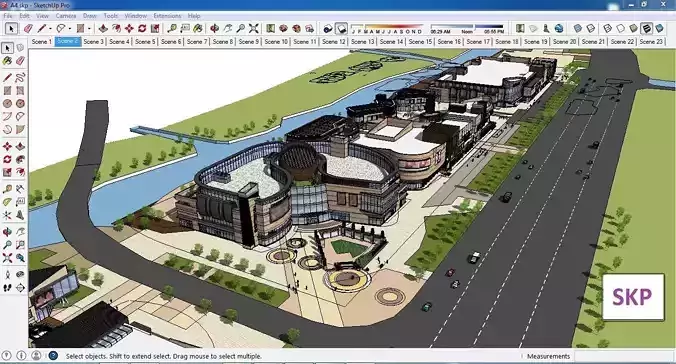Open the Help menu
This screenshot has width=676, height=364.
[x=194, y=16]
